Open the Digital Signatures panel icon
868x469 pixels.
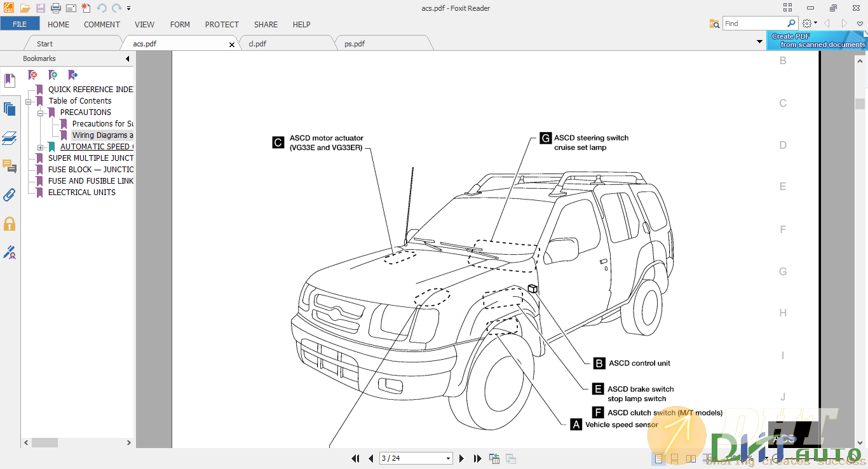10,252
